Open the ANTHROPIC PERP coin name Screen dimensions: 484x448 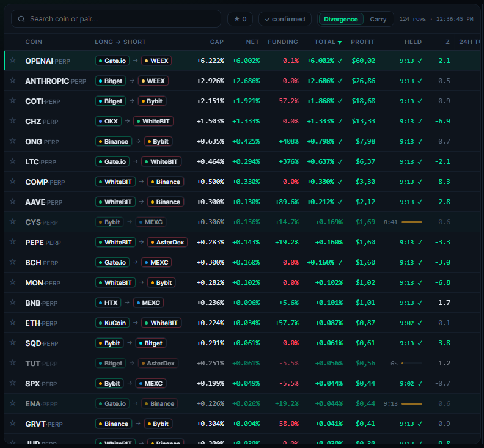point(56,81)
